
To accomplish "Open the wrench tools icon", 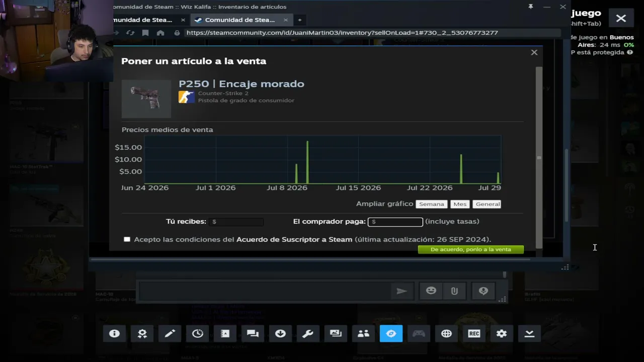I will pos(308,333).
